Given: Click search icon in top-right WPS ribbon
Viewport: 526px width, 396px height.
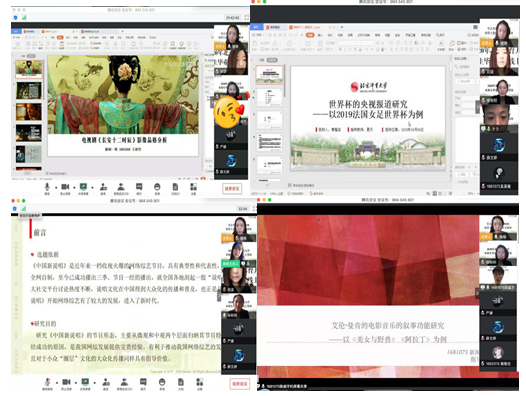Looking at the screenshot, I should click(x=438, y=35).
